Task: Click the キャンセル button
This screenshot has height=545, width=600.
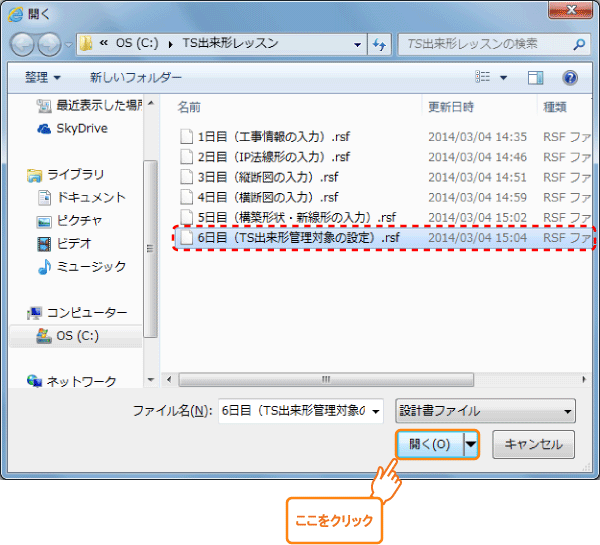Action: click(533, 444)
